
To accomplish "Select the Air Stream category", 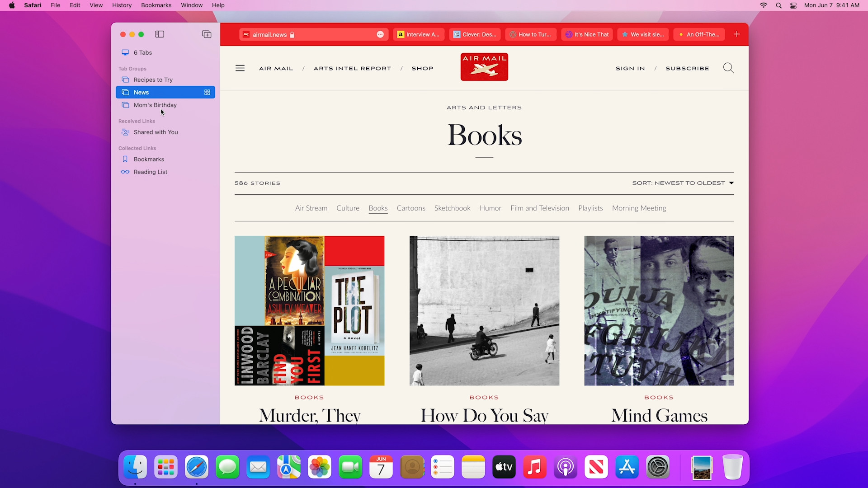I will tap(311, 208).
